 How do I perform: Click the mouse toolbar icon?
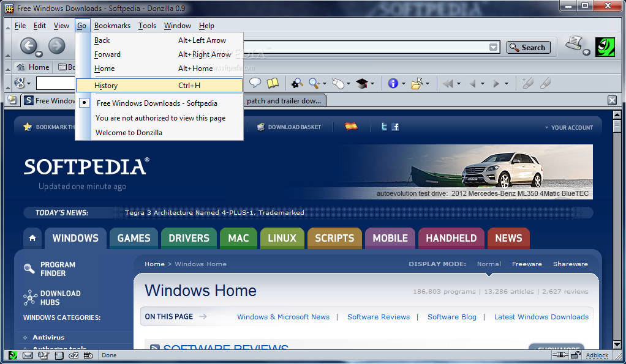tap(338, 83)
